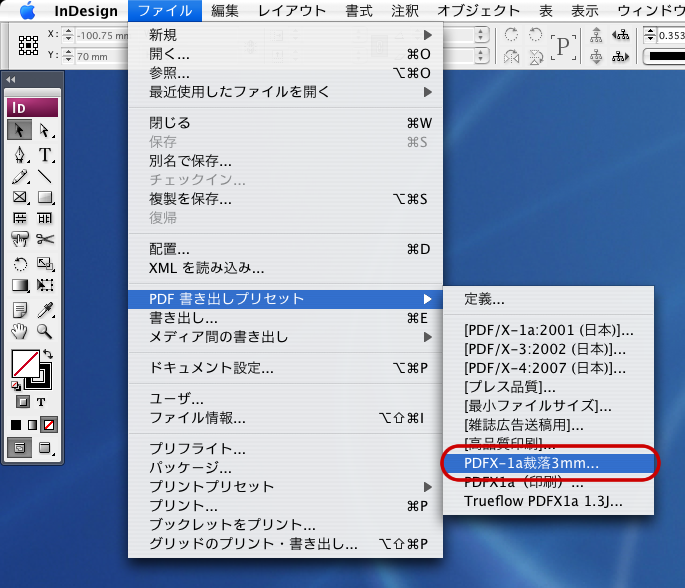Reset to default fill and stroke
The width and height of the screenshot is (685, 588).
(x=16, y=386)
